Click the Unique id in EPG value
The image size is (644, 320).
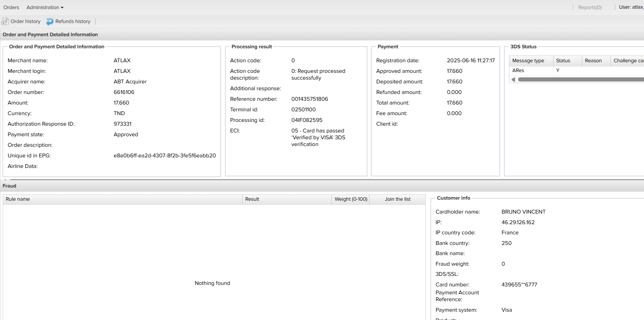pos(165,156)
